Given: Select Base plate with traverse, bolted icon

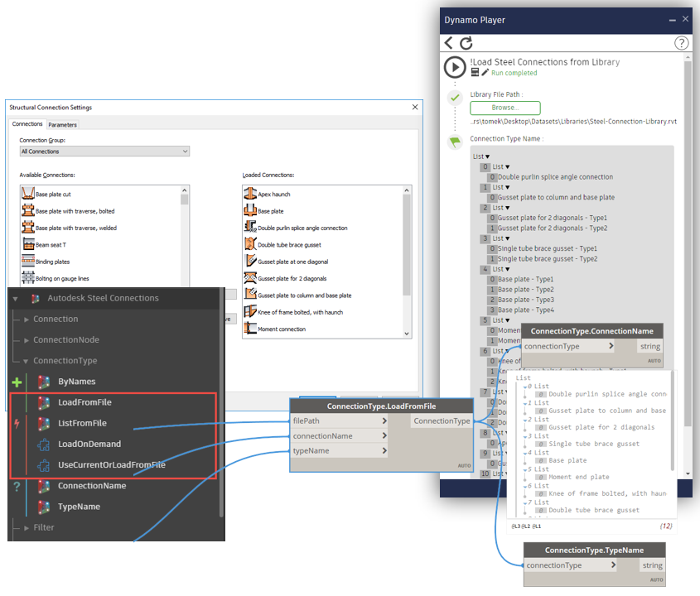Looking at the screenshot, I should [28, 210].
